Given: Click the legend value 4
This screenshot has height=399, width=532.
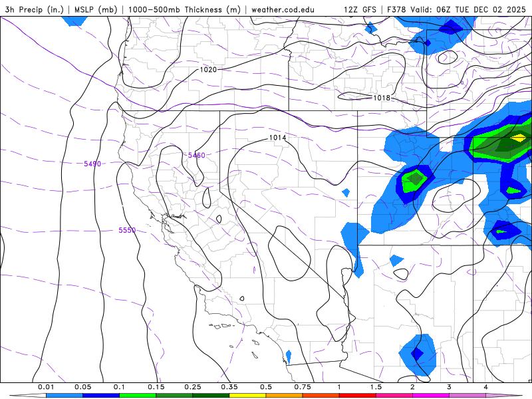Looking at the screenshot, I should (486, 387).
